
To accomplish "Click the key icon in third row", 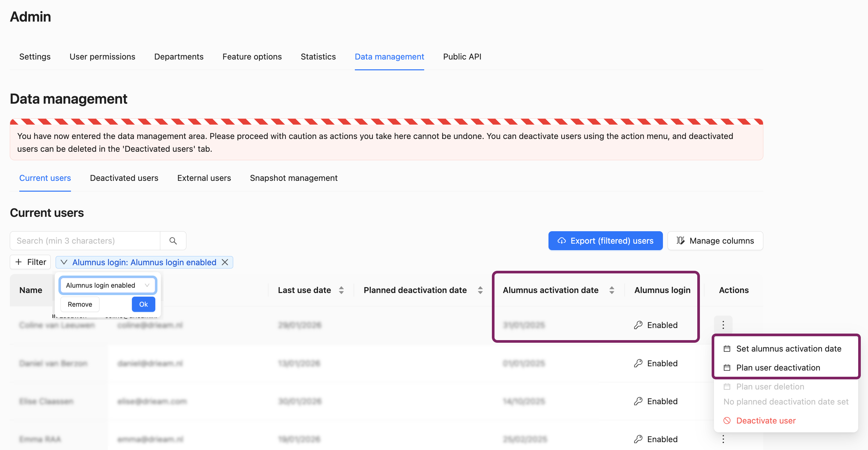I will pyautogui.click(x=638, y=401).
